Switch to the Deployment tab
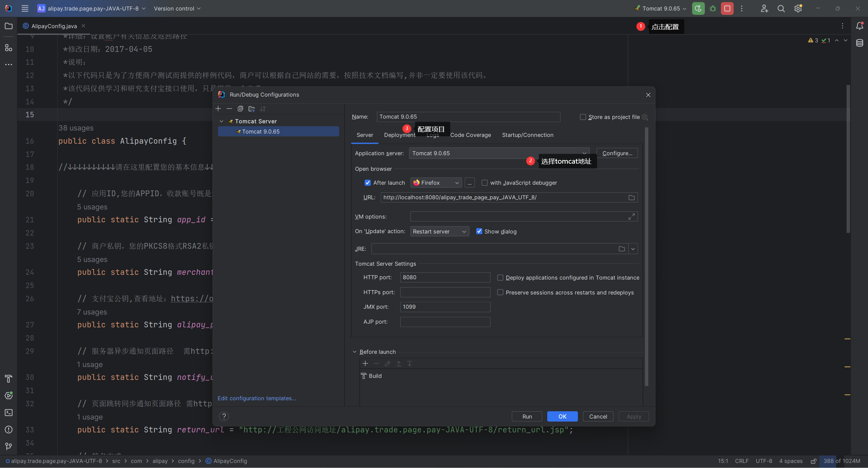The width and height of the screenshot is (868, 468). coord(399,135)
